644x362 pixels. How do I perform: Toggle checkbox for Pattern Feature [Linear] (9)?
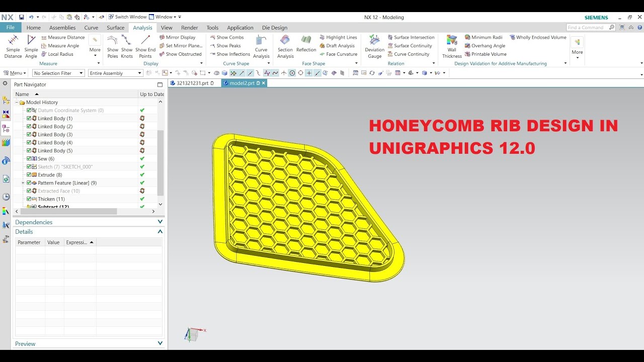pyautogui.click(x=29, y=183)
